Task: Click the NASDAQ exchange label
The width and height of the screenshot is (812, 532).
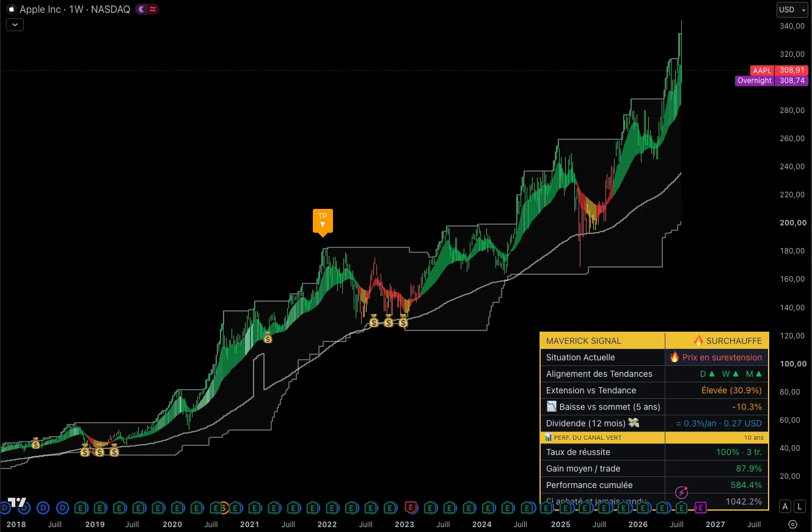Action: 111,9
